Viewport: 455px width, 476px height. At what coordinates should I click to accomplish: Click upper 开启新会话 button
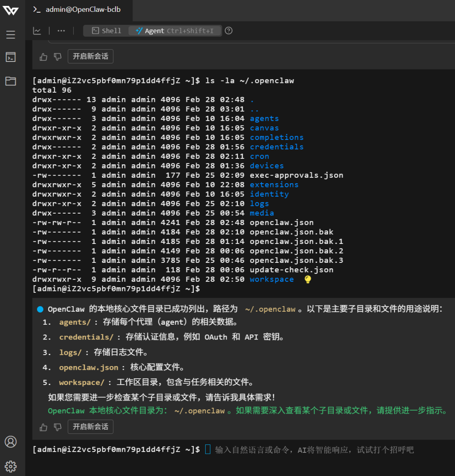pos(91,56)
